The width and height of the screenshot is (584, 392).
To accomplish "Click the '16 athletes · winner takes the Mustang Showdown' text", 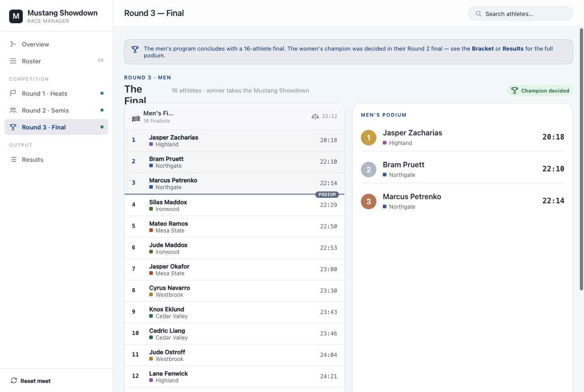I will (240, 90).
